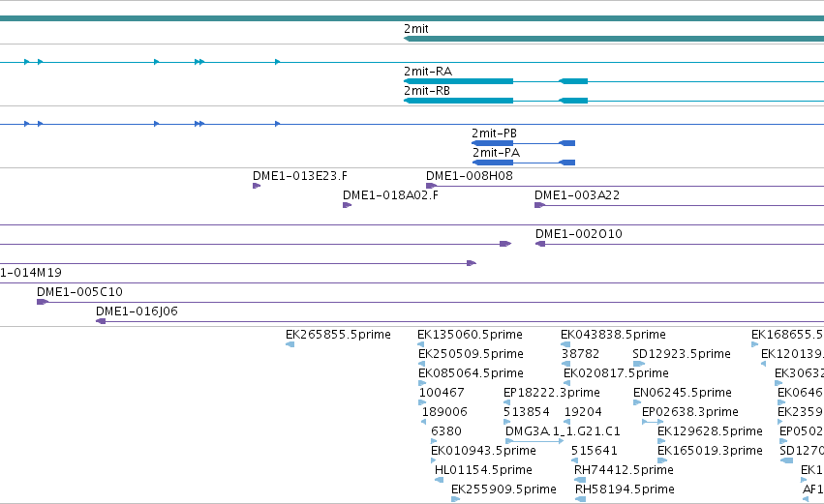
Task: Select the feature labeled 19204
Action: (x=583, y=412)
